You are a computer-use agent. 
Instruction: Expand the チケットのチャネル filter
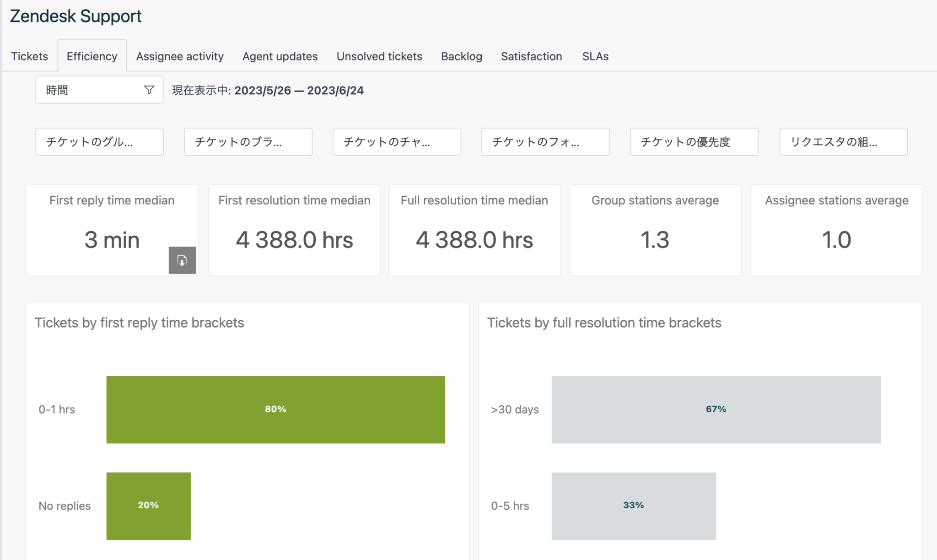[x=396, y=142]
